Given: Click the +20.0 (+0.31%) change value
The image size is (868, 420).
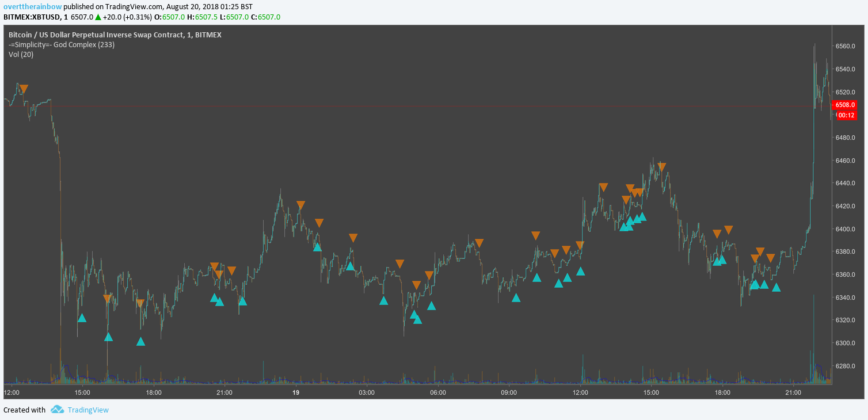Looking at the screenshot, I should [x=127, y=17].
